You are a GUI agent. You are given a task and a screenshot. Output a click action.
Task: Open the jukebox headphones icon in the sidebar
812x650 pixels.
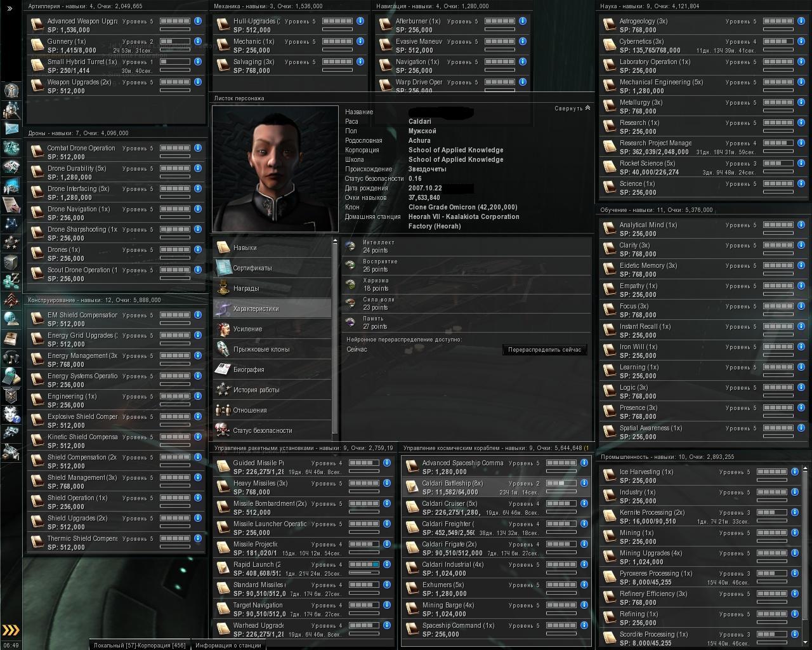(x=11, y=357)
